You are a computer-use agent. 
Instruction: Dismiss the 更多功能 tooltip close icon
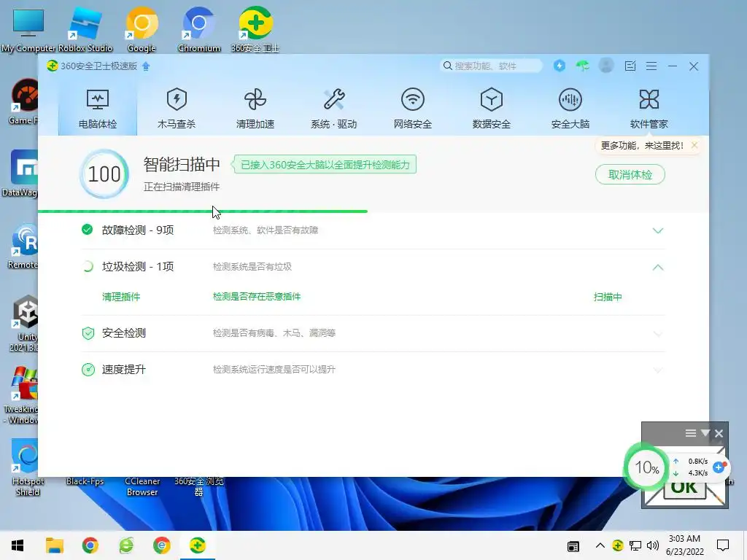(x=694, y=145)
